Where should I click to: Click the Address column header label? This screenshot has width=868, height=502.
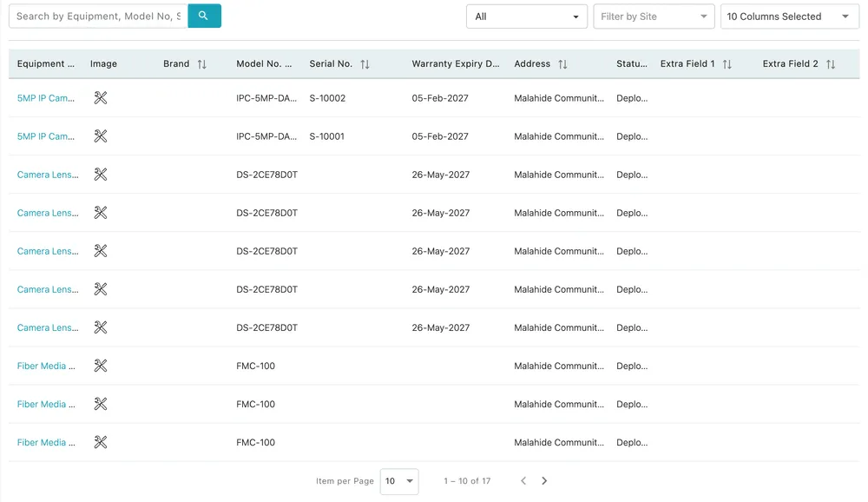pos(532,63)
